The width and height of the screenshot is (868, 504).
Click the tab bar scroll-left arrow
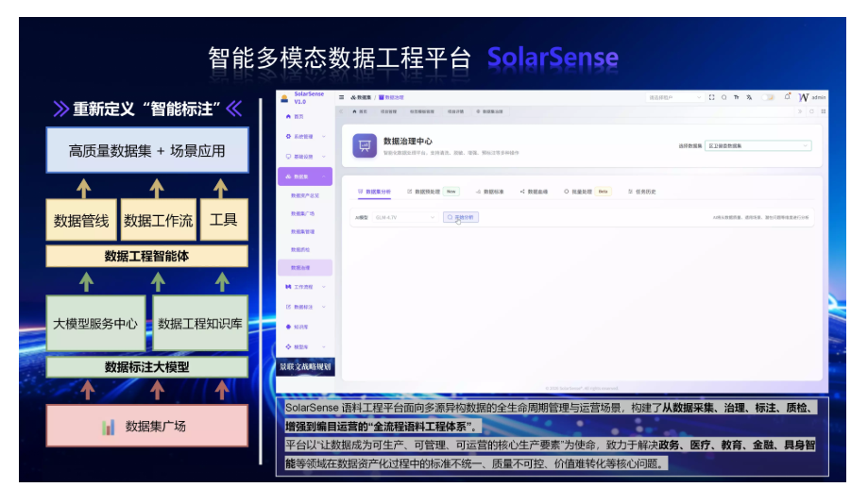(341, 111)
